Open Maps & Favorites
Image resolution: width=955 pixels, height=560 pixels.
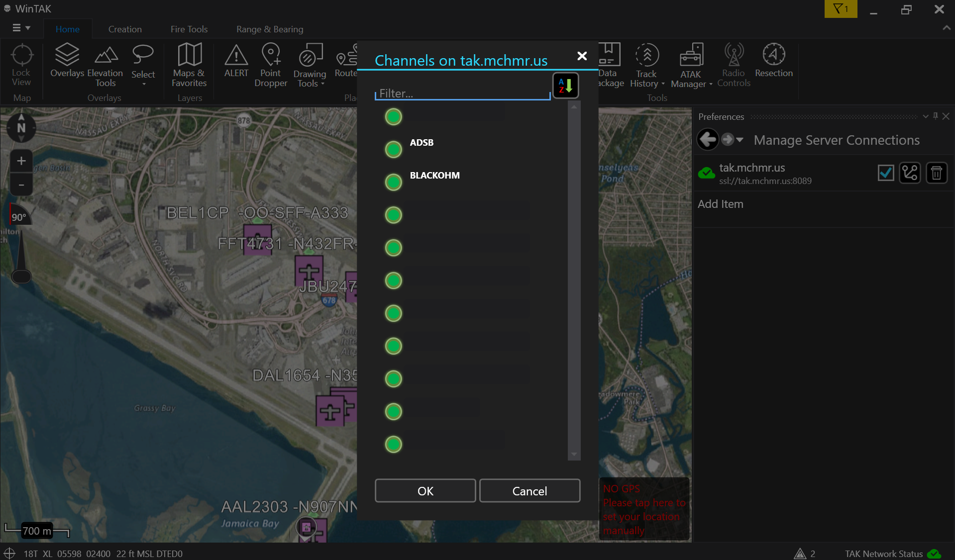(x=189, y=65)
